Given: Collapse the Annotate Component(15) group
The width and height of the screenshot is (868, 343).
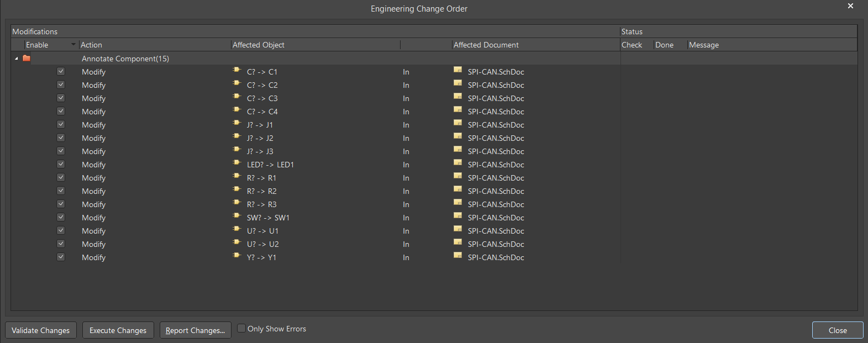Looking at the screenshot, I should [17, 59].
